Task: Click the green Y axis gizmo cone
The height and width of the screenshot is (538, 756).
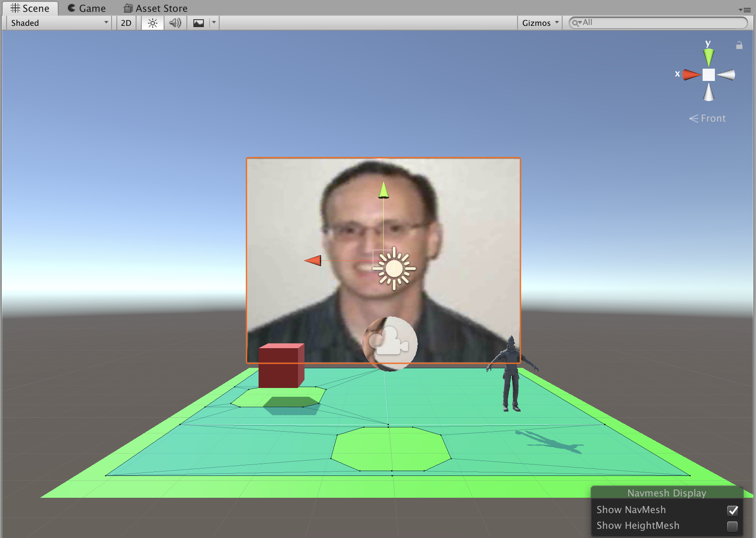Action: tap(708, 57)
